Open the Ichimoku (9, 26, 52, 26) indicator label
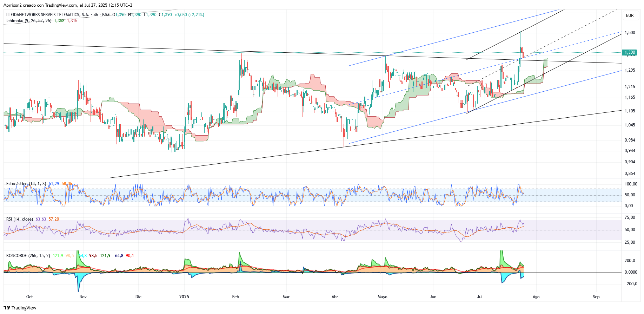This screenshot has height=314, width=644. pyautogui.click(x=29, y=21)
